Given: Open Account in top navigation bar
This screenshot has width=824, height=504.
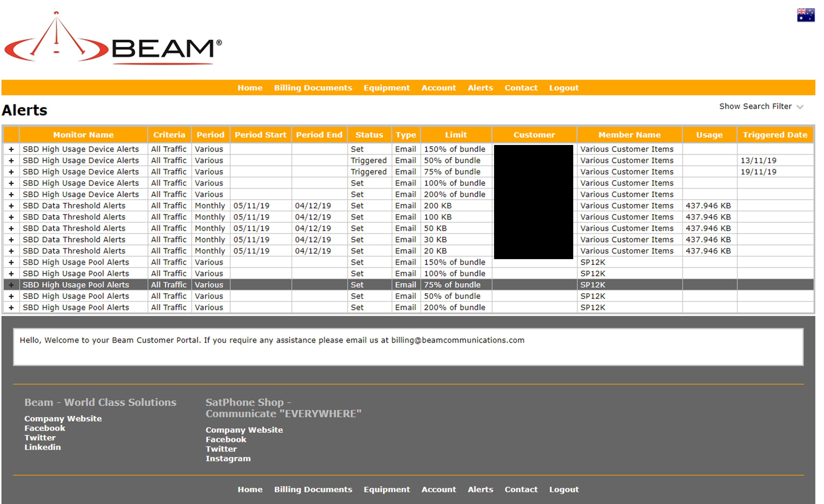Looking at the screenshot, I should [x=438, y=88].
